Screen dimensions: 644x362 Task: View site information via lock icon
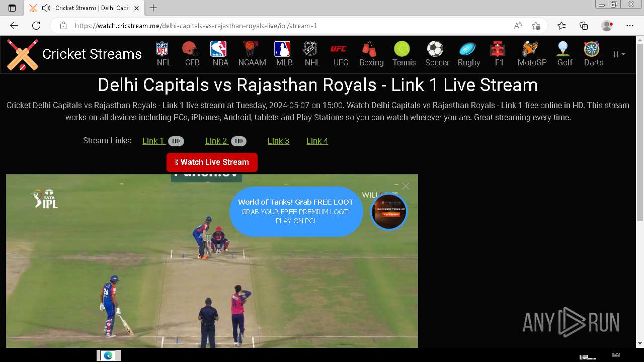(63, 26)
